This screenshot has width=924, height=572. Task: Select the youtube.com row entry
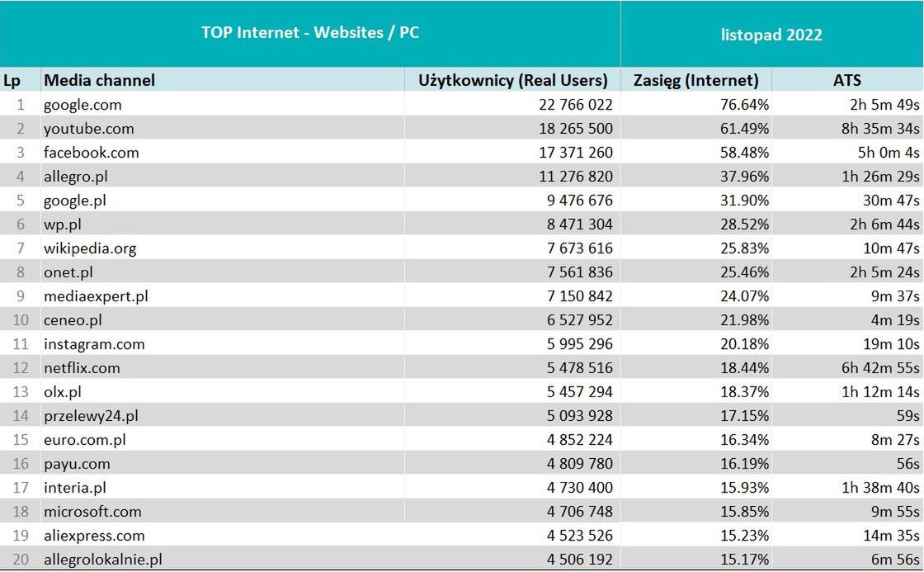(88, 129)
